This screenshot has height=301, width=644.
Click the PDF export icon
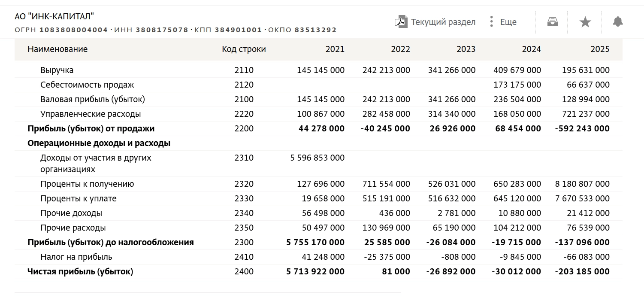click(401, 22)
